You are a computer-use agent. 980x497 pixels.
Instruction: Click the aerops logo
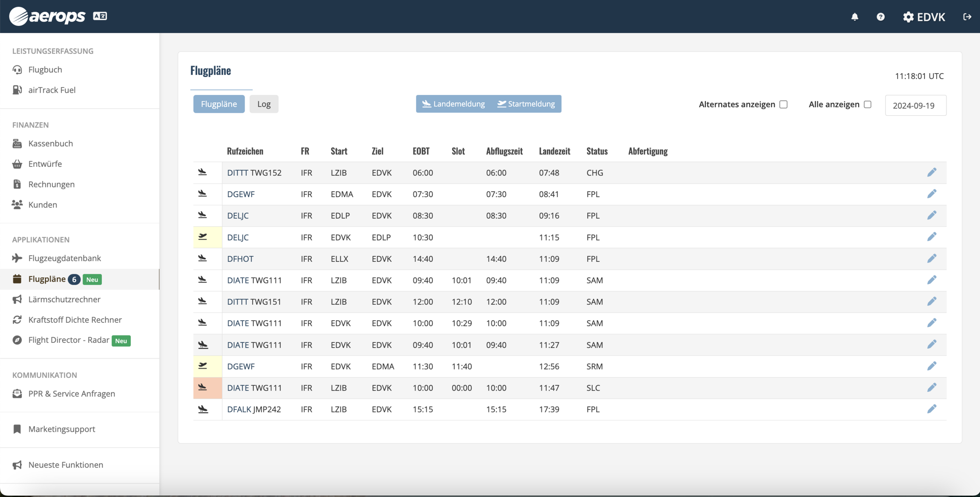(x=47, y=16)
